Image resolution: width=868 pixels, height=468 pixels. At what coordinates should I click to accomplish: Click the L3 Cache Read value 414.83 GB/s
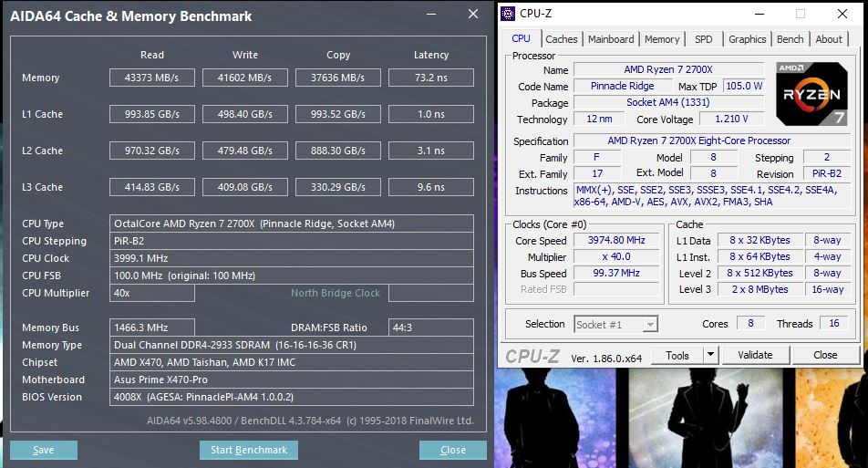[x=151, y=187]
